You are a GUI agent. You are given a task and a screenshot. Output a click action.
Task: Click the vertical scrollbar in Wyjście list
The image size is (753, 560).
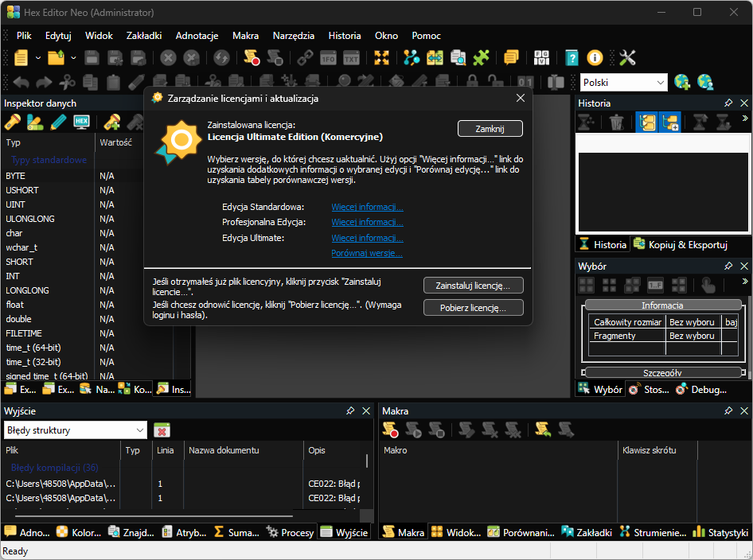pyautogui.click(x=367, y=461)
